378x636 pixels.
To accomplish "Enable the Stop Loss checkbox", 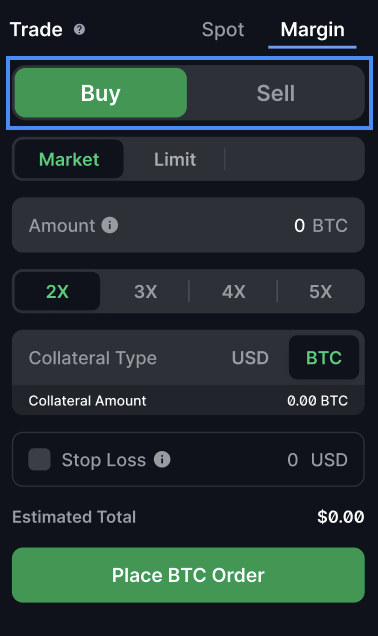I will click(39, 460).
